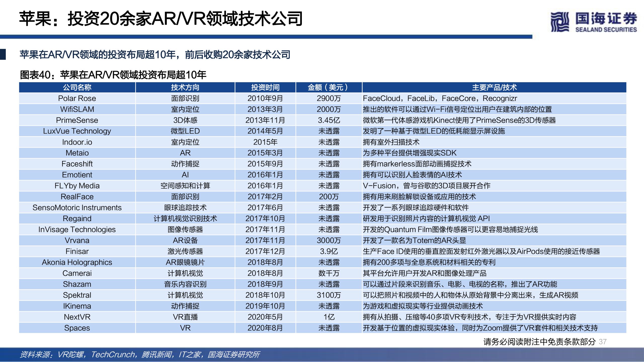Viewport: 644px width, 362px height.
Task: Select the Finisar company cell
Action: (77, 251)
